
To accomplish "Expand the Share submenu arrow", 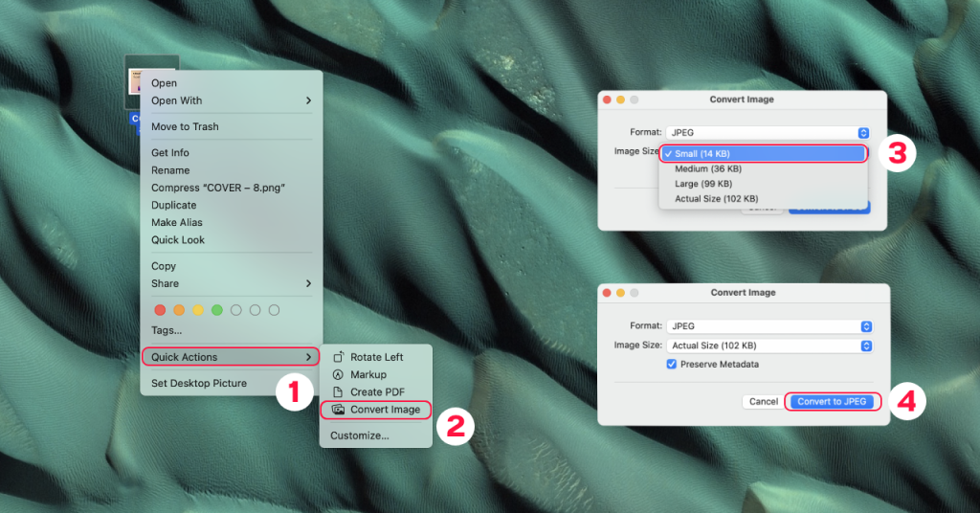I will click(308, 283).
